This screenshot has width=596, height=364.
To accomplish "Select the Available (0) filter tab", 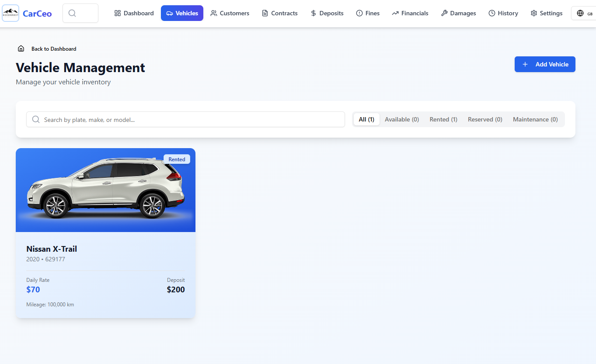I will 401,119.
